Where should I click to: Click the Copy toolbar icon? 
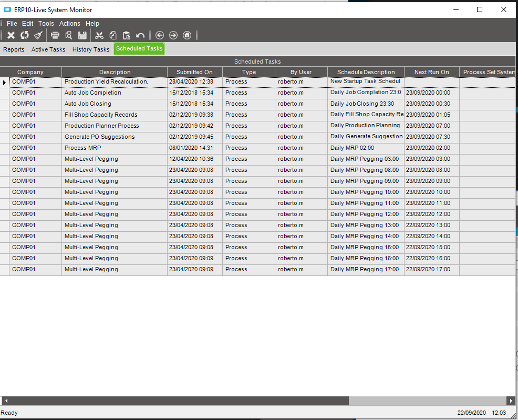[x=113, y=35]
